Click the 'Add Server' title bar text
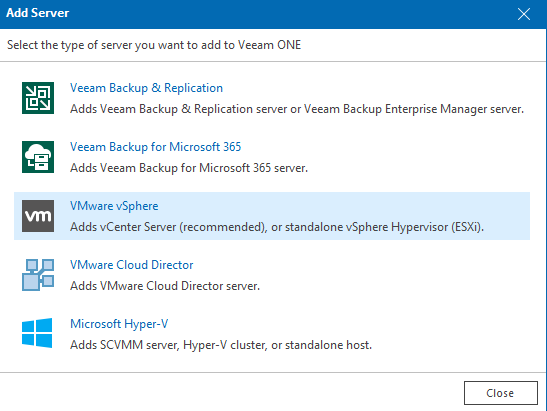Screen dimensions: 547x411 pyautogui.click(x=38, y=13)
